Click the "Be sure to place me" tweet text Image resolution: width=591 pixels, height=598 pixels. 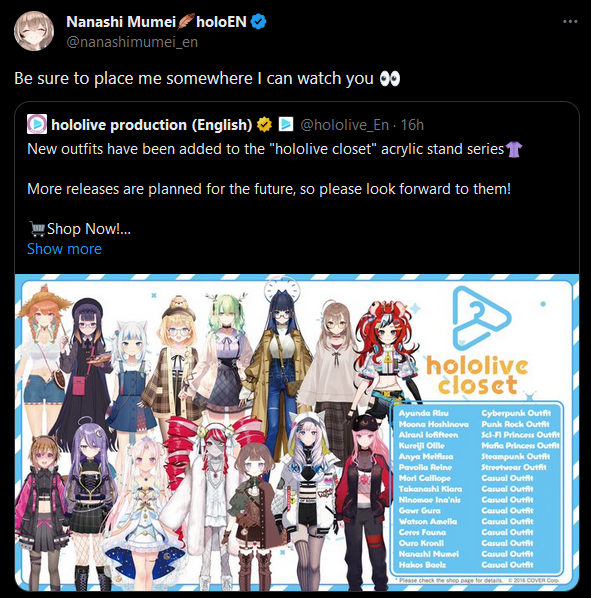[x=194, y=79]
